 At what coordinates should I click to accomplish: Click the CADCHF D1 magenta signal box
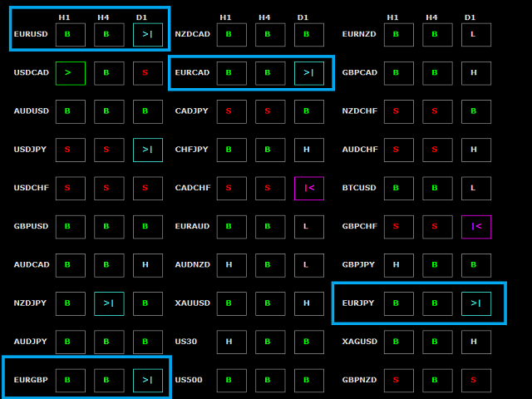point(309,189)
